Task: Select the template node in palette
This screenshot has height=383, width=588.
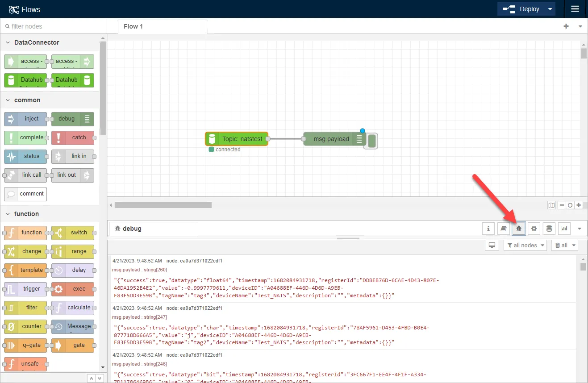Action: coord(25,270)
